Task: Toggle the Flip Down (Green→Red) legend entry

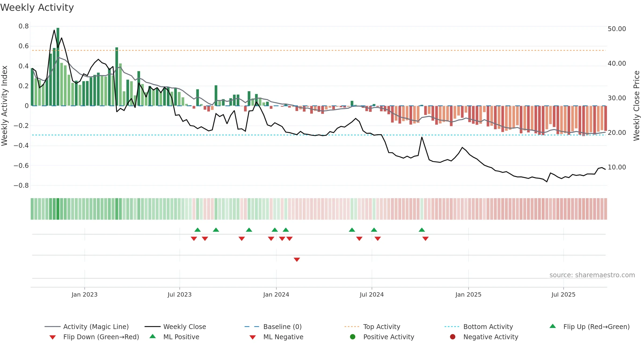Action: point(94,337)
